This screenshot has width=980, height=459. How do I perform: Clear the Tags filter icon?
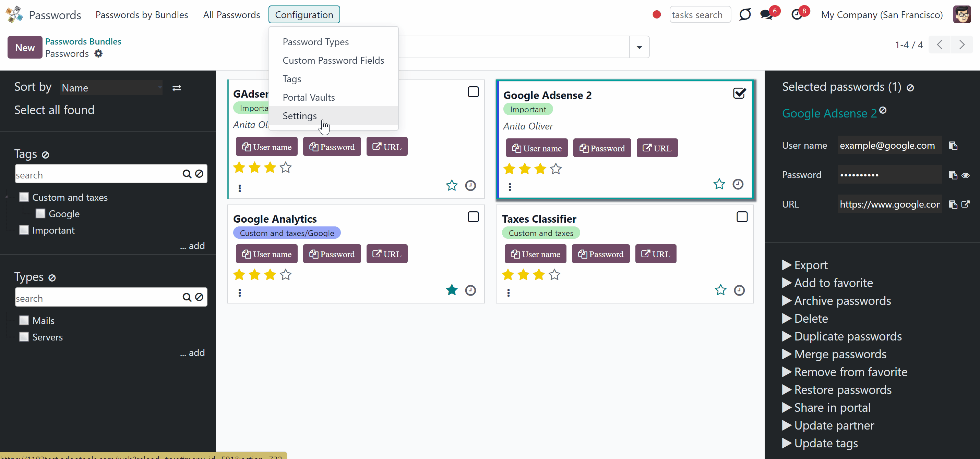click(x=45, y=154)
